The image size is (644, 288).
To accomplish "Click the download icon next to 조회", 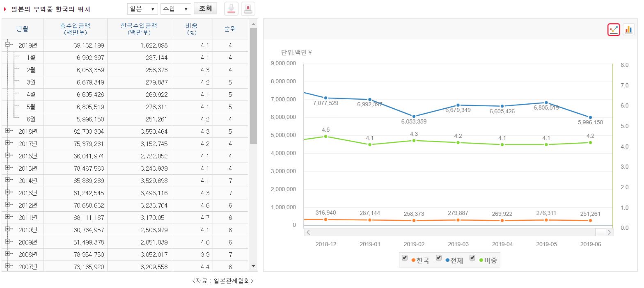I will (x=231, y=9).
